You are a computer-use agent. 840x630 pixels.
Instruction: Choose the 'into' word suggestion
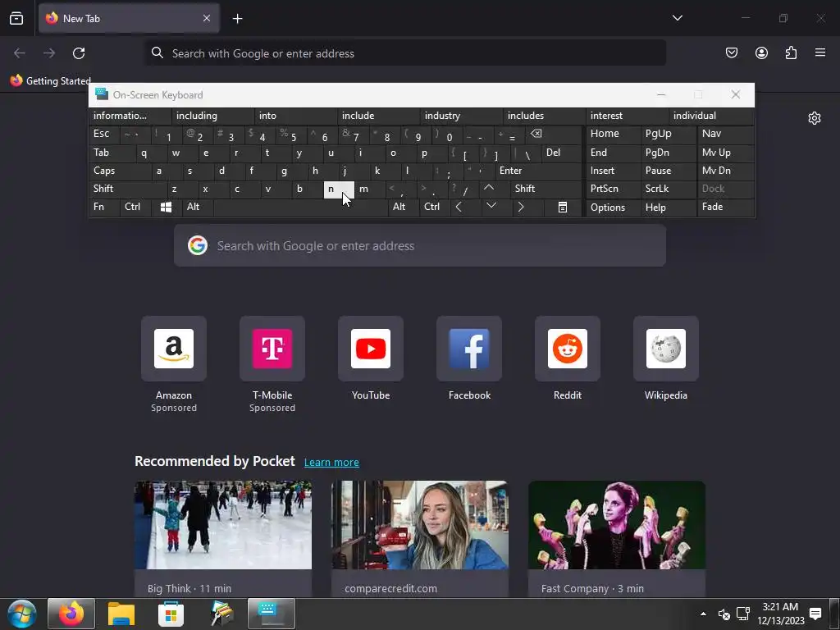(x=295, y=116)
